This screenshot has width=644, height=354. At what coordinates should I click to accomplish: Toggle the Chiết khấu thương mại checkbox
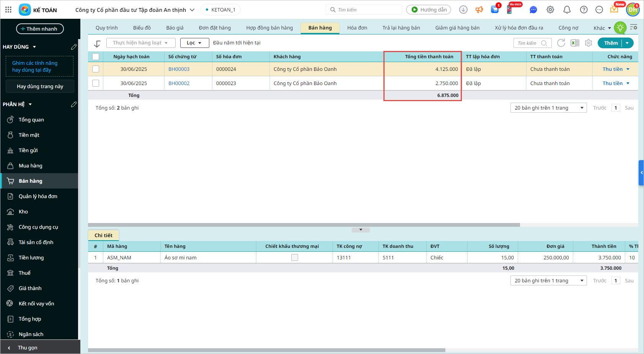pos(294,257)
